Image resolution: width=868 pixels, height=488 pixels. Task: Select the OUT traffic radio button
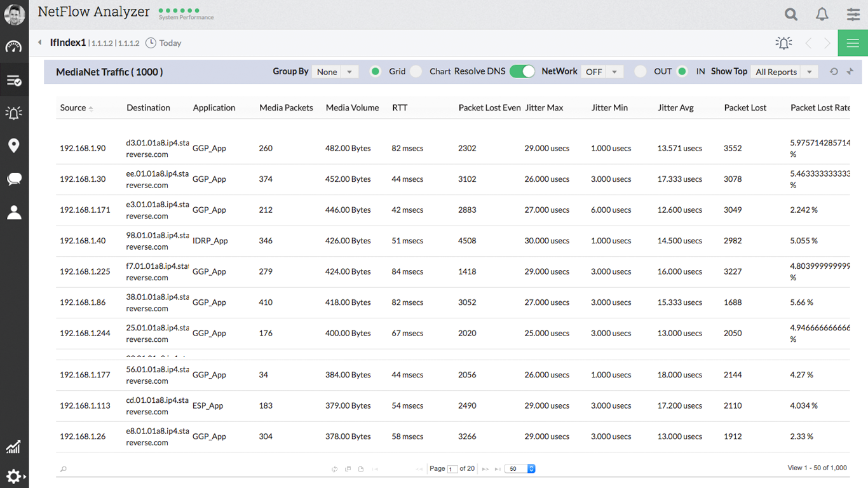pyautogui.click(x=641, y=71)
